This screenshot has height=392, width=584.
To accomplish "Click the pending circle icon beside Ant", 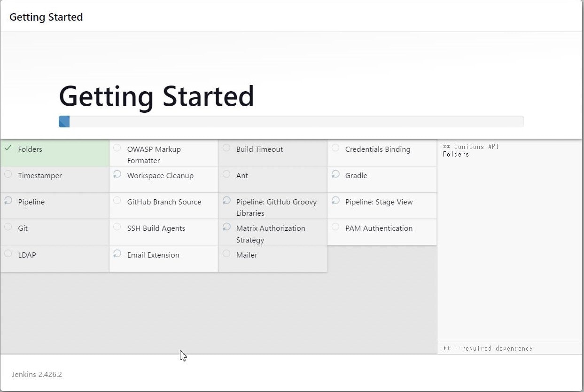I will pyautogui.click(x=226, y=174).
